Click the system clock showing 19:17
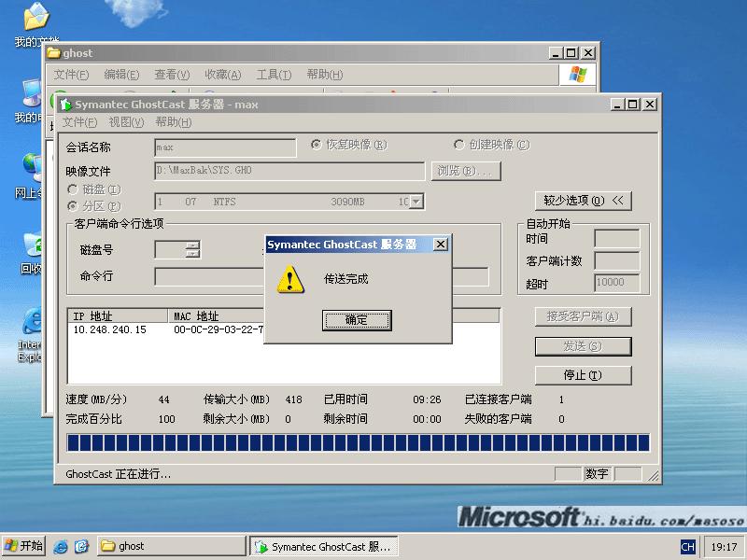 (x=724, y=547)
